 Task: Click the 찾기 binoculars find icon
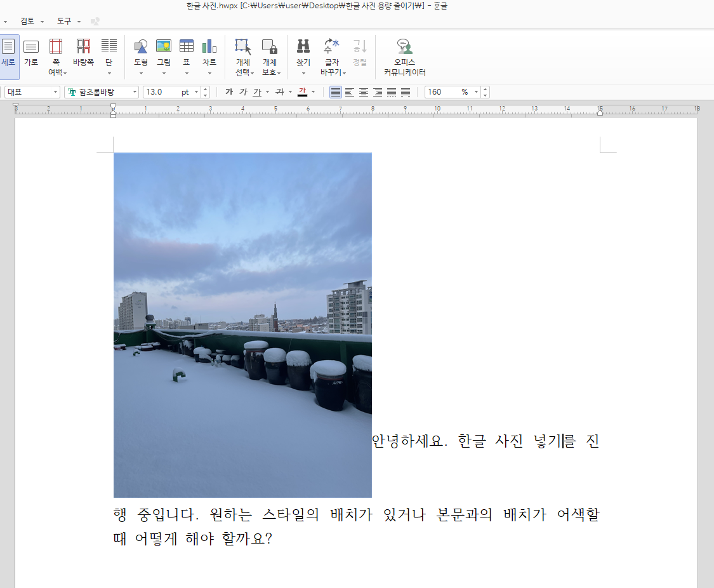(x=303, y=47)
